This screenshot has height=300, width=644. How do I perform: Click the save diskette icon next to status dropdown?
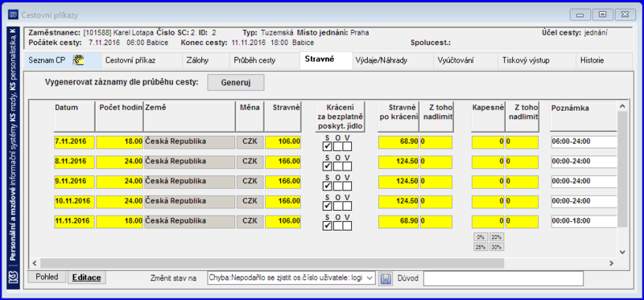point(386,278)
